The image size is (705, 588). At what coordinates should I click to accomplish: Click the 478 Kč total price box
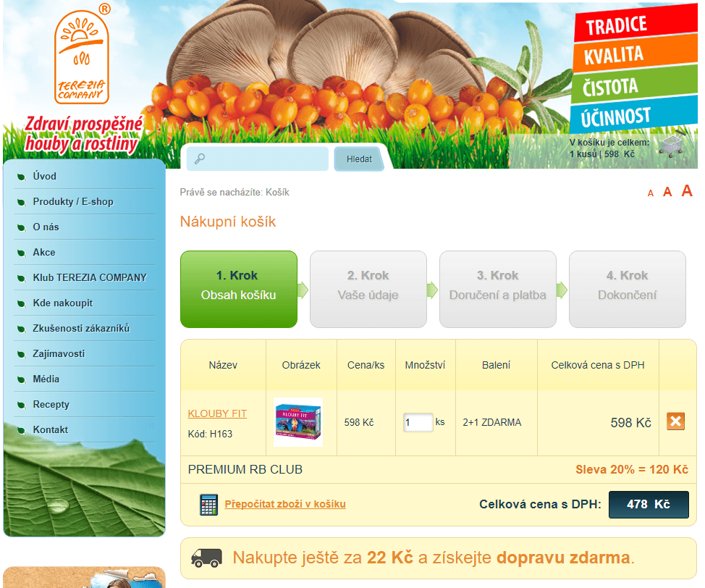tap(649, 504)
